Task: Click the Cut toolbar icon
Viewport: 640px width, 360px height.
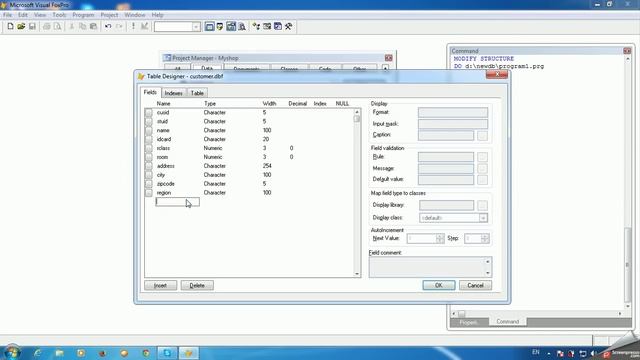Action: [71, 27]
